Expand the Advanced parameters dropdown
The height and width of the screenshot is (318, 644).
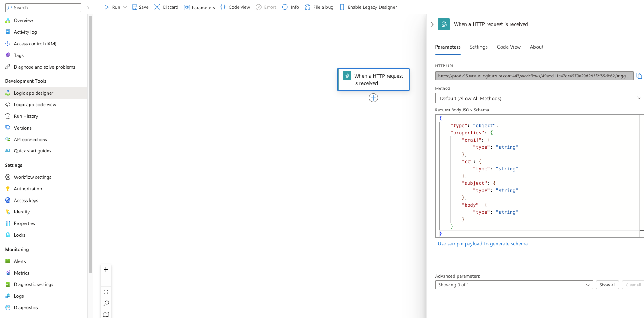(x=513, y=285)
